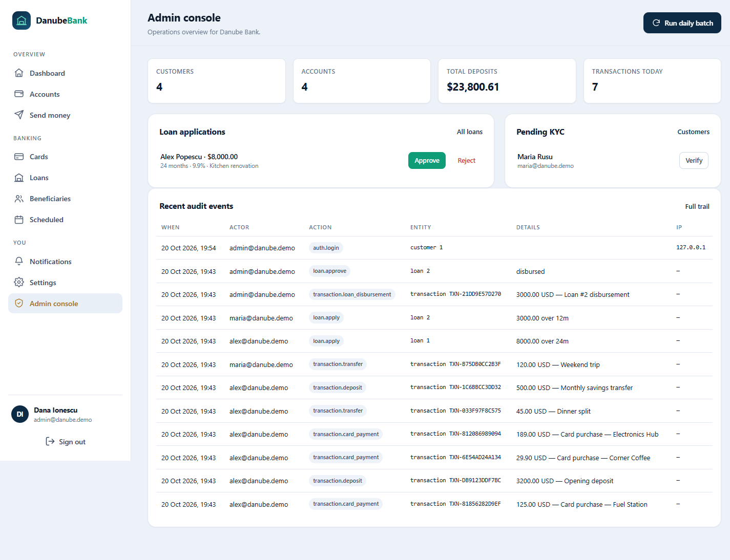Click the Sign out arrow icon

(x=50, y=441)
